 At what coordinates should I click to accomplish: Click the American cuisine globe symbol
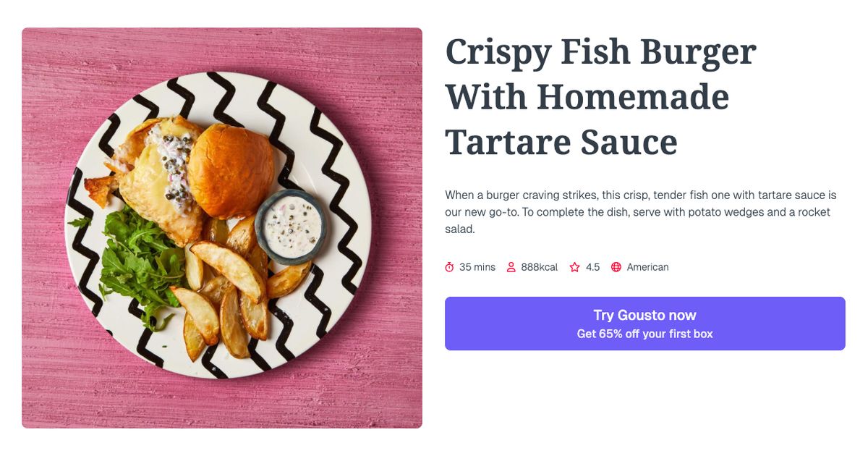(616, 267)
